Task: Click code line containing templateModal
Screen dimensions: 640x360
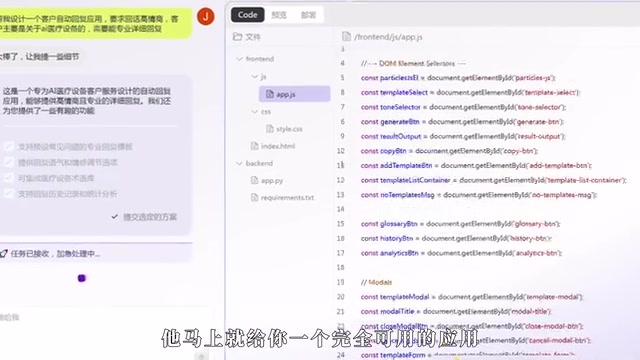Action: [472, 297]
